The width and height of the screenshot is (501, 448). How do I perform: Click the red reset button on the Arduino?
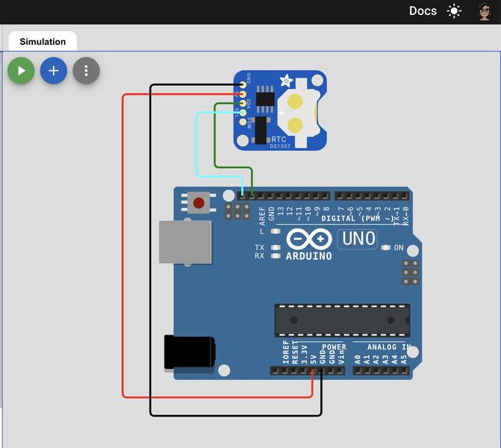pos(199,202)
